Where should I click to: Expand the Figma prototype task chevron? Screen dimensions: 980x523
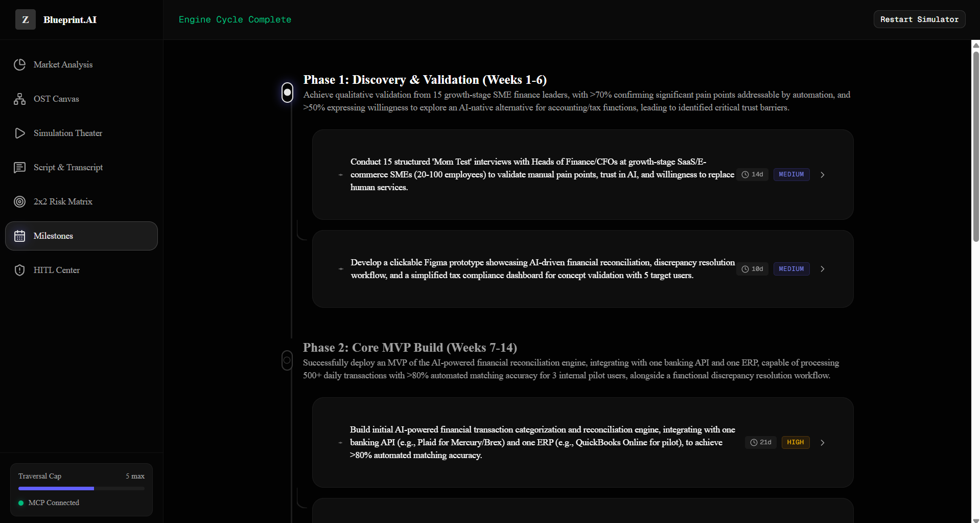[823, 269]
